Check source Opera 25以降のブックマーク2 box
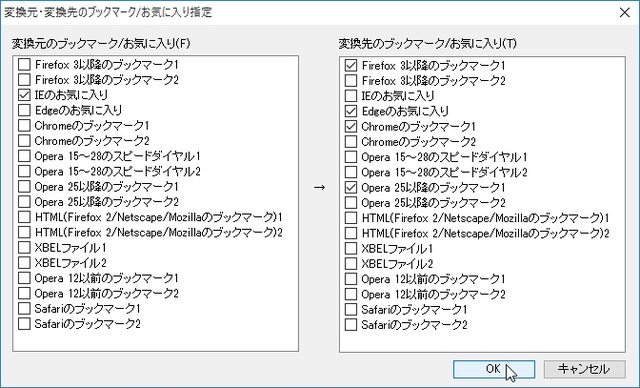The image size is (640, 388). pyautogui.click(x=24, y=202)
